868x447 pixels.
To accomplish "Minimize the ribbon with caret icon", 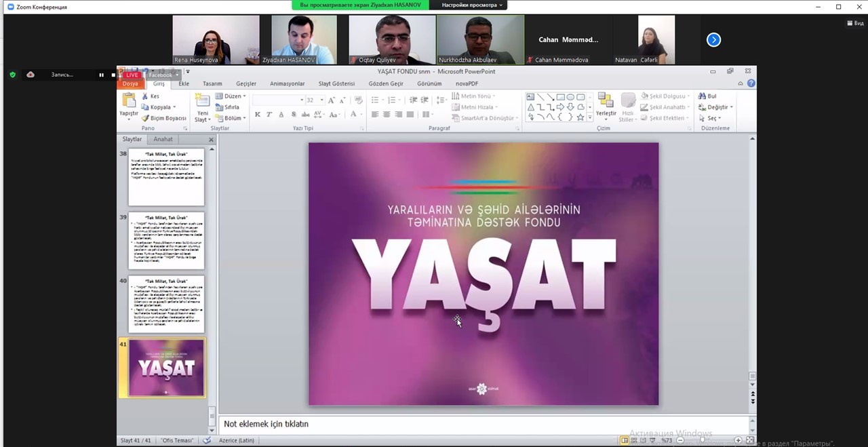I will click(x=741, y=83).
